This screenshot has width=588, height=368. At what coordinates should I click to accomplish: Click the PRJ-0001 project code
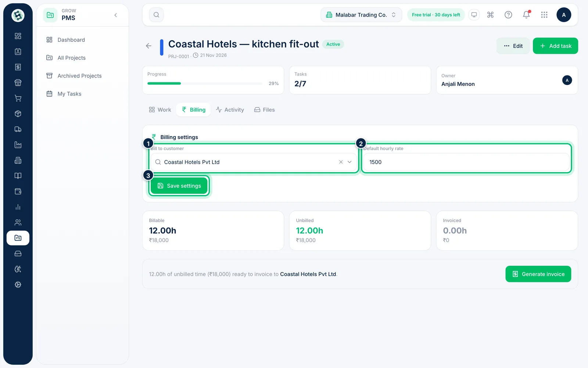pyautogui.click(x=179, y=56)
